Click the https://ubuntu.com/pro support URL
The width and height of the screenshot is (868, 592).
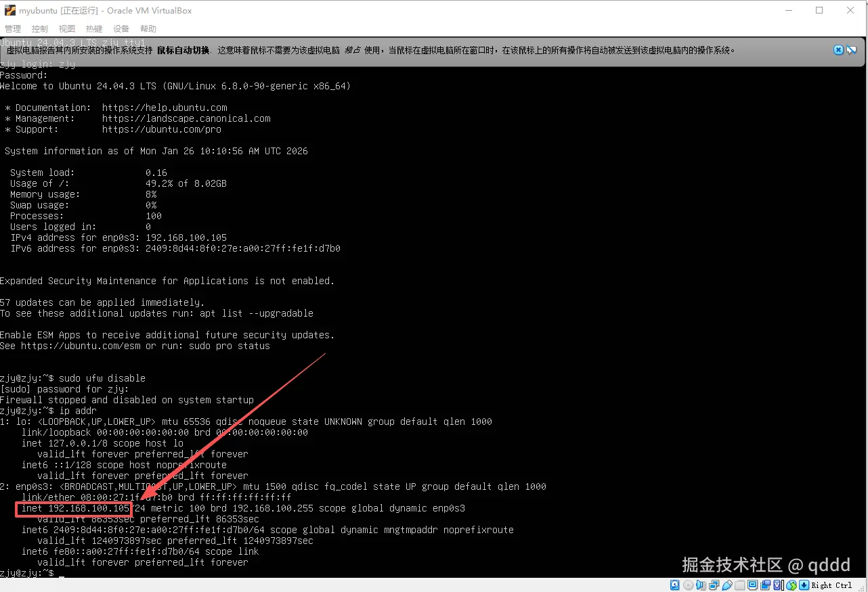click(x=162, y=129)
